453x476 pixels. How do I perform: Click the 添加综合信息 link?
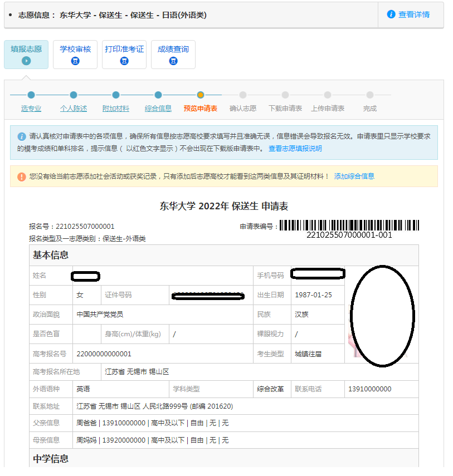(354, 176)
